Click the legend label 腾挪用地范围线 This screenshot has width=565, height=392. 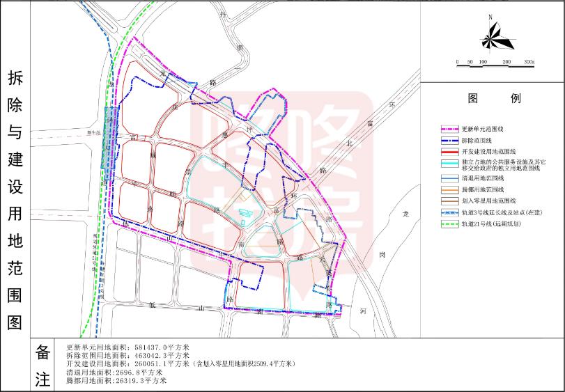coord(483,189)
